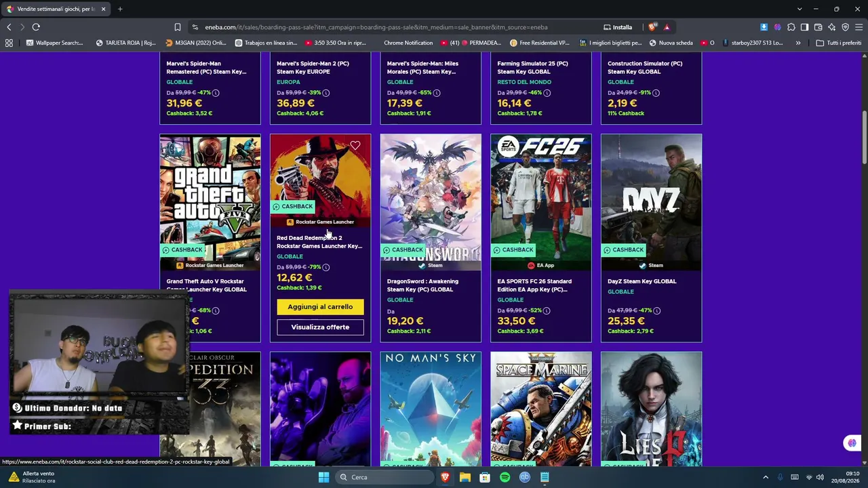868x488 pixels.
Task: Show more bookmarks overflow chevron
Action: coord(798,43)
